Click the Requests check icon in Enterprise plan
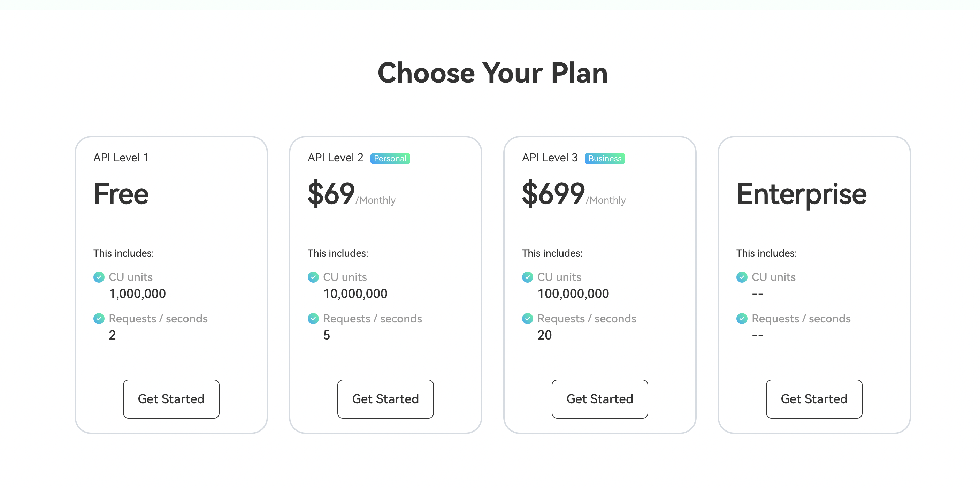980x488 pixels. click(742, 318)
